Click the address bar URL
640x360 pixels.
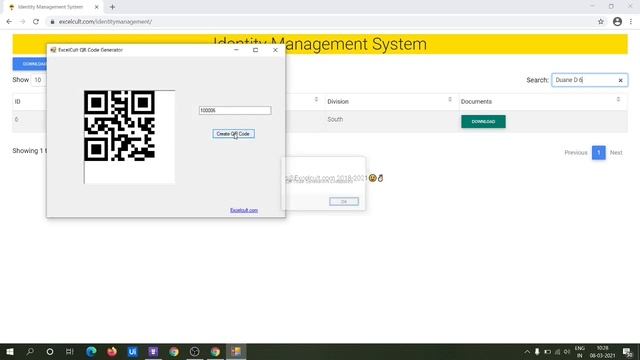(x=105, y=22)
